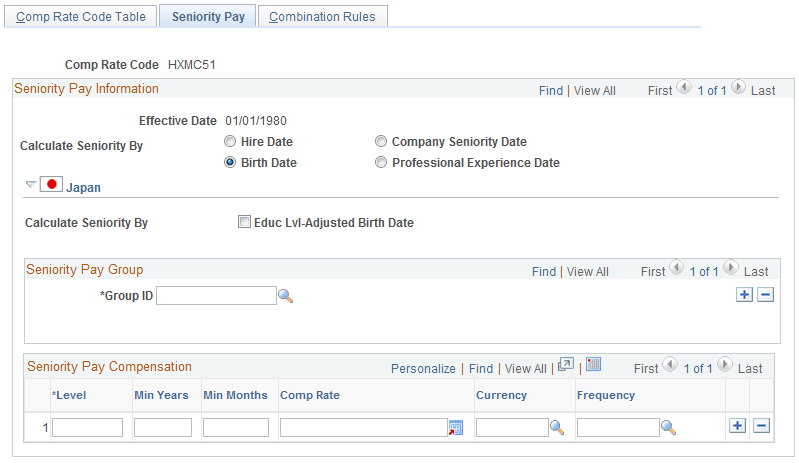Click Find link in Seniority Pay Group
Screen dimensions: 799x463
click(544, 271)
